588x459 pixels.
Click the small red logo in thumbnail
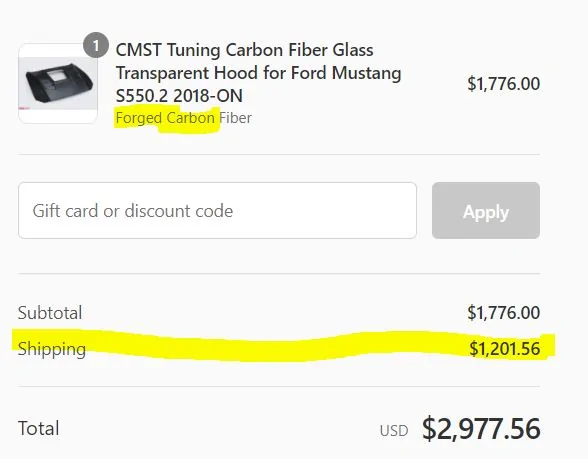pos(25,108)
